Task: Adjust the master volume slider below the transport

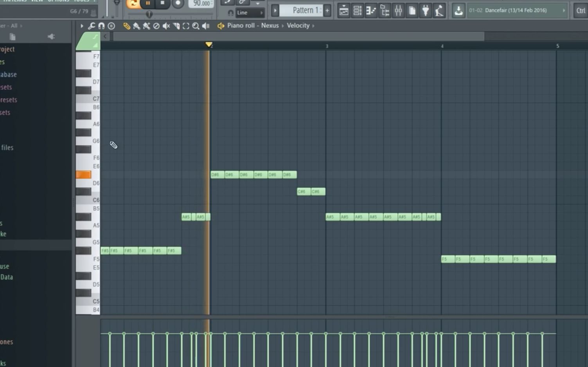Action: pyautogui.click(x=149, y=15)
